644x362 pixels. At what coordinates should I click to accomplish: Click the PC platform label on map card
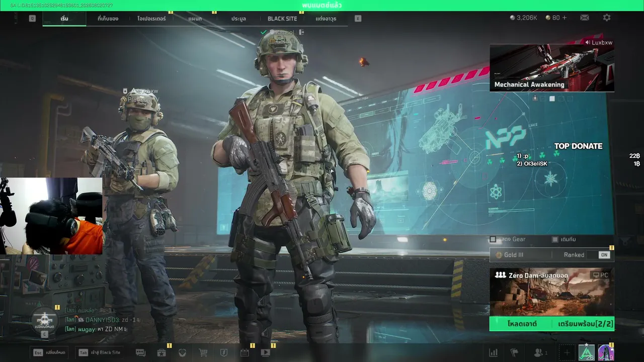coord(601,275)
